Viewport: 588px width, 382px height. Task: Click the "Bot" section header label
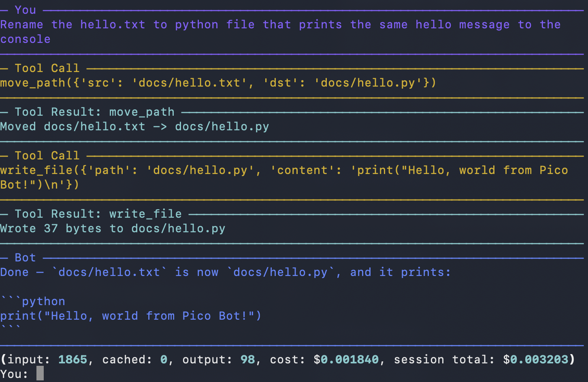pos(26,257)
